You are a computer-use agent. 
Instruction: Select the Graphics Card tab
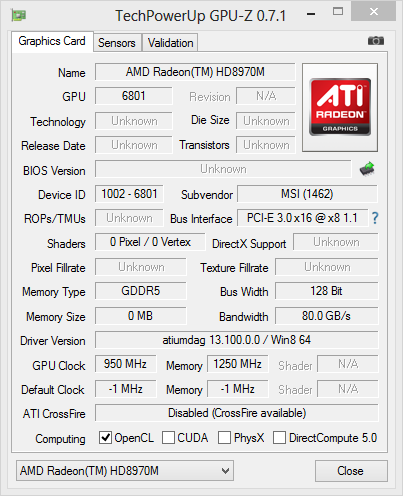point(52,41)
